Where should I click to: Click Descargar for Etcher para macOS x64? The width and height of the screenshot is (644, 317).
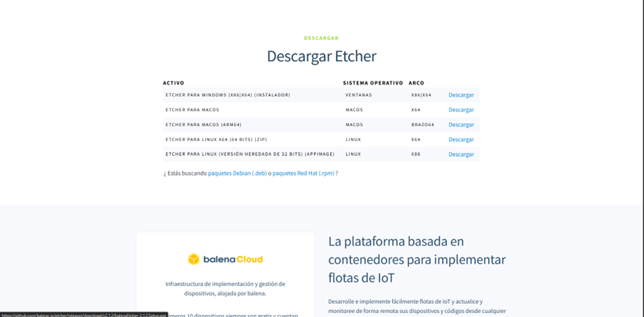pos(461,110)
